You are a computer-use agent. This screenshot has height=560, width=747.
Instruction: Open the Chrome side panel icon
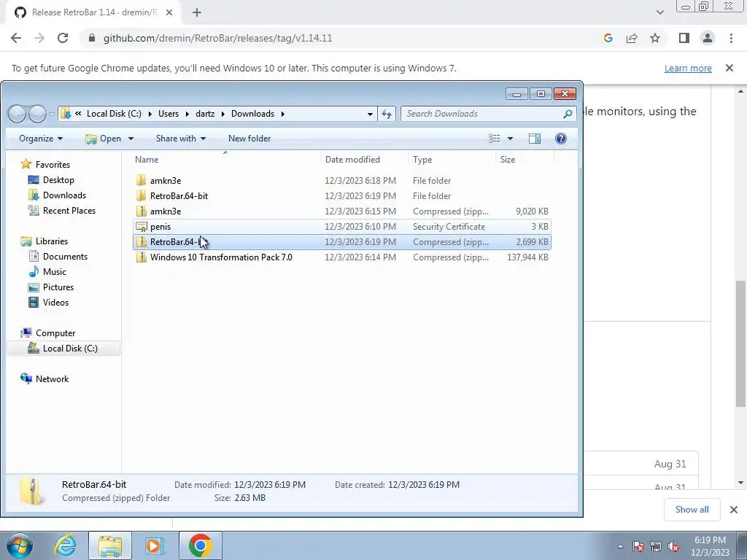click(x=684, y=38)
